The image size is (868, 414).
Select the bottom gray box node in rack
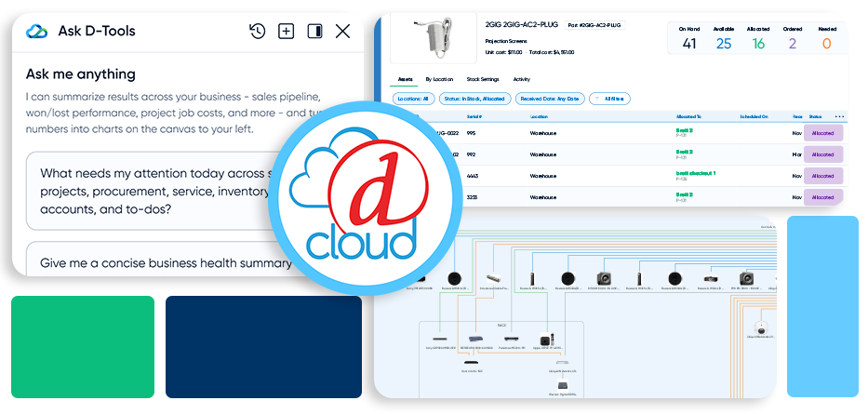tap(562, 384)
